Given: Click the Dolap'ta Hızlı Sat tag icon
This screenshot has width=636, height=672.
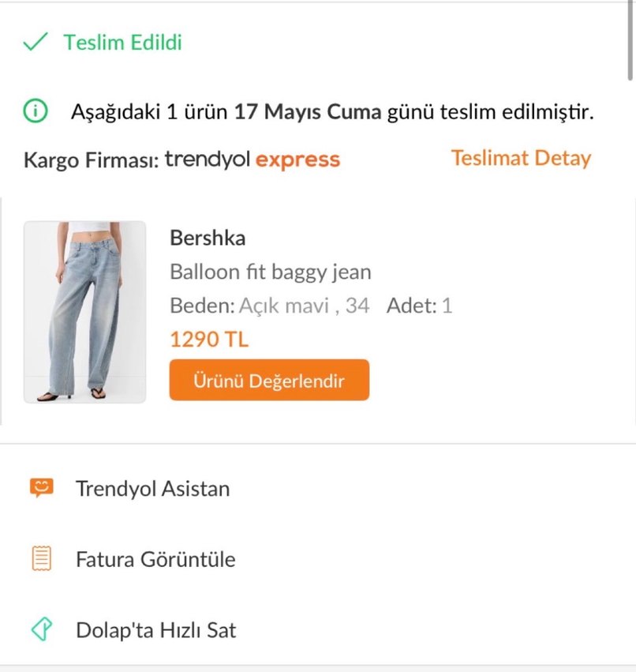Looking at the screenshot, I should point(41,630).
